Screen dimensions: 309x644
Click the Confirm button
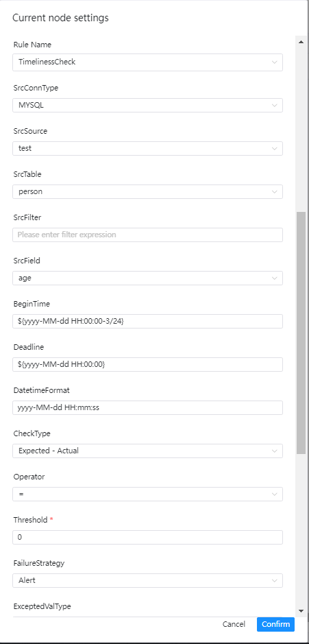coord(275,624)
